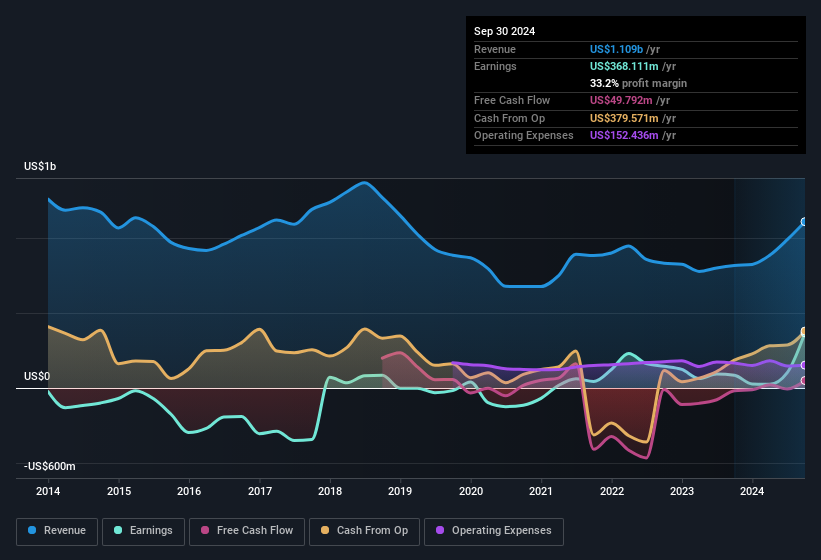Select the US$368.111m earnings value in the tooltip
821x560 pixels.
[x=624, y=66]
